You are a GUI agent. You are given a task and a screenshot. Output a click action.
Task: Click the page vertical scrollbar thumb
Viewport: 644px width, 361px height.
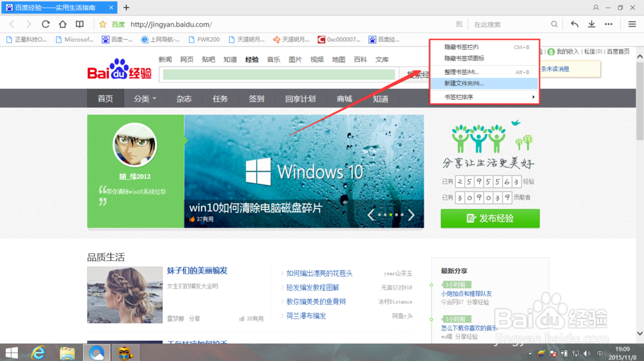640,102
